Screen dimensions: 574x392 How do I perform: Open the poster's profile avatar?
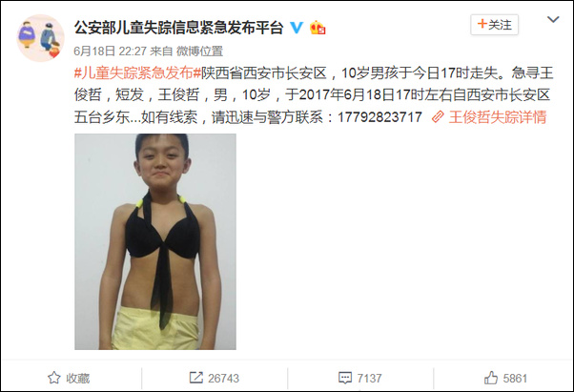[40, 38]
